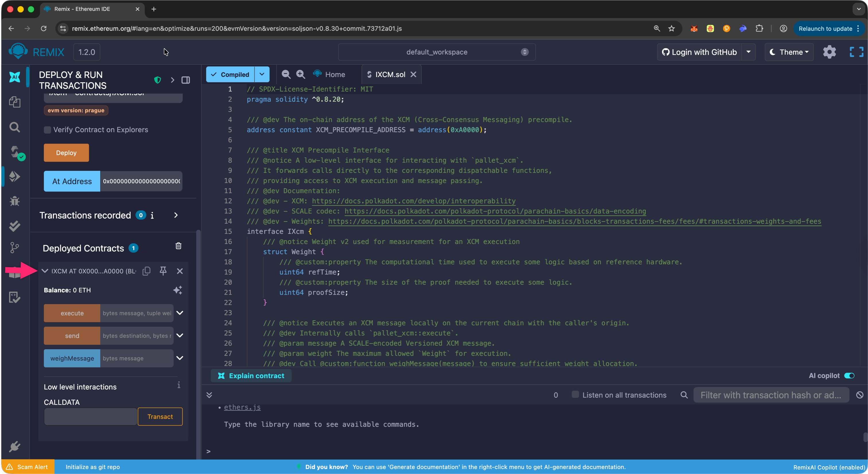Expand the execute function parameters
Image resolution: width=868 pixels, height=474 pixels.
(180, 313)
